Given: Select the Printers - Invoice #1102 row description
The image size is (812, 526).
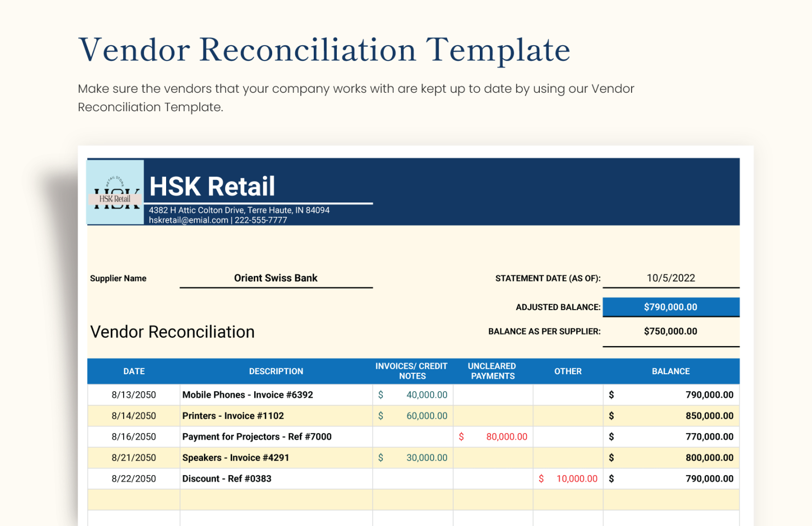Looking at the screenshot, I should pos(233,416).
